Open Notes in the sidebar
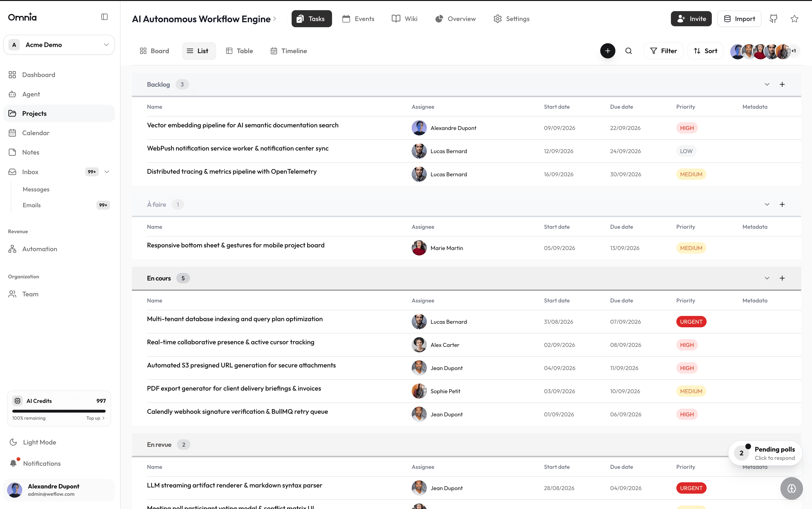This screenshot has height=509, width=812. click(x=59, y=152)
